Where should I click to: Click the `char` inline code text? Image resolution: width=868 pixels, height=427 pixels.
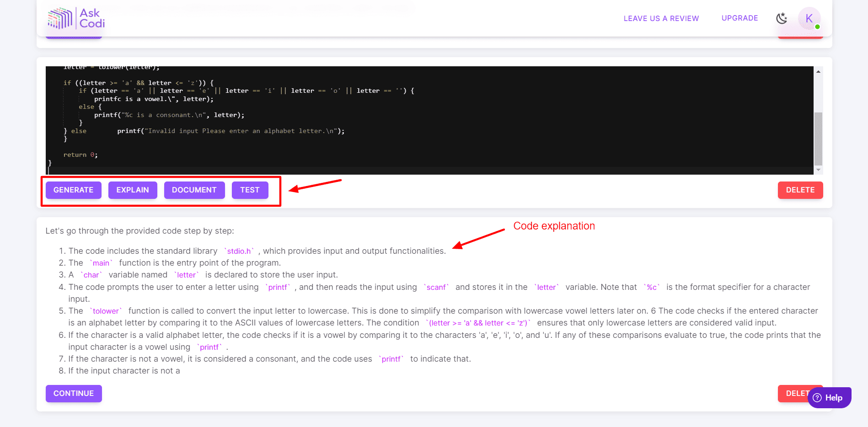(91, 275)
